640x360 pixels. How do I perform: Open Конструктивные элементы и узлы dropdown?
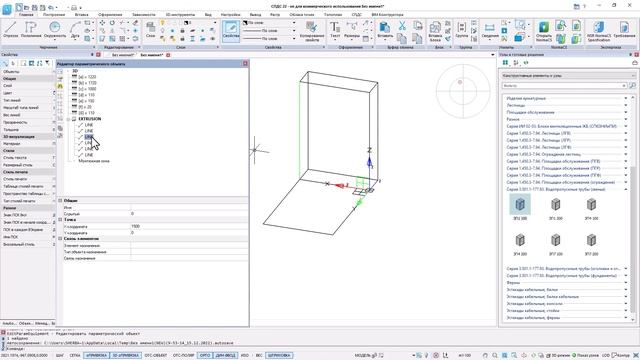569,76
